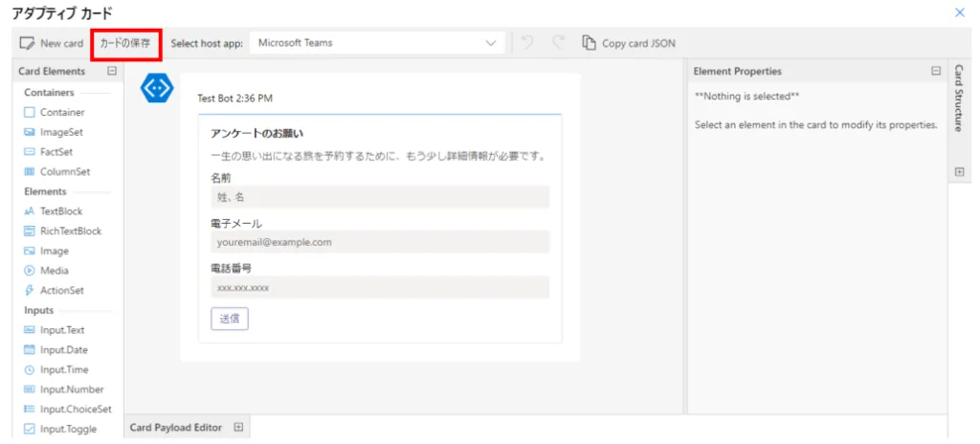
Task: Click the New card icon button
Action: click(28, 43)
